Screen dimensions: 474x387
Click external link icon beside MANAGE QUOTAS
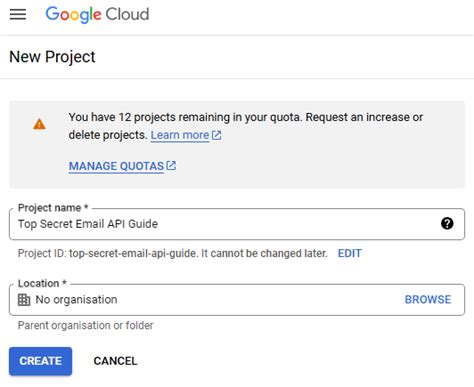point(171,166)
